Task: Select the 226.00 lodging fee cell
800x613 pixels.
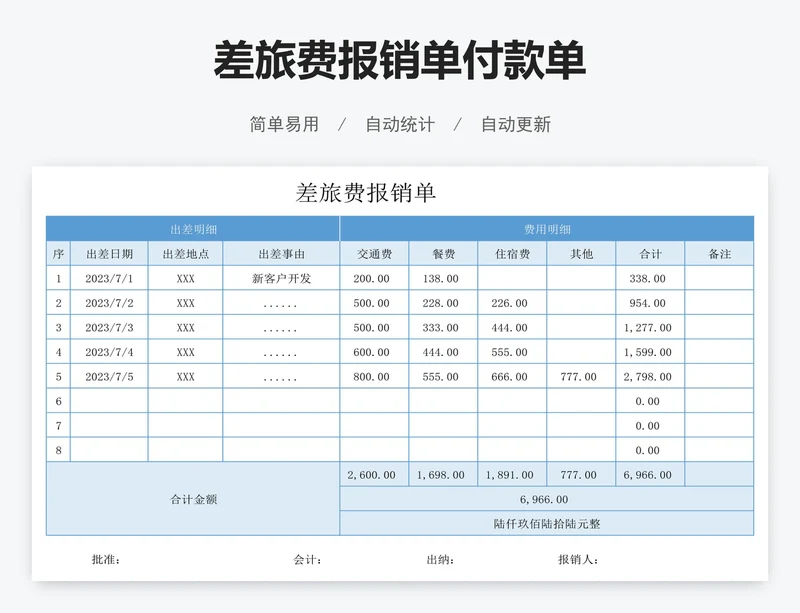Action: click(x=512, y=303)
